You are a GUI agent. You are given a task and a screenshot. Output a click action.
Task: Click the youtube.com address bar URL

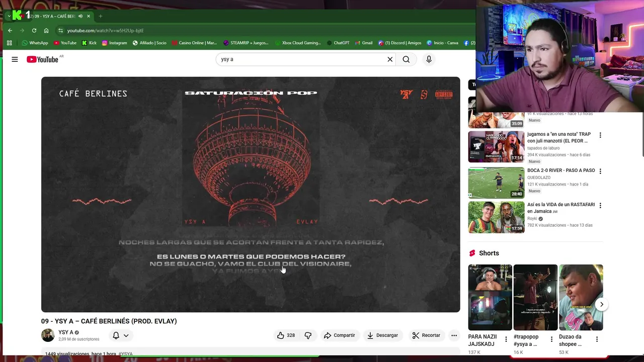105,31
